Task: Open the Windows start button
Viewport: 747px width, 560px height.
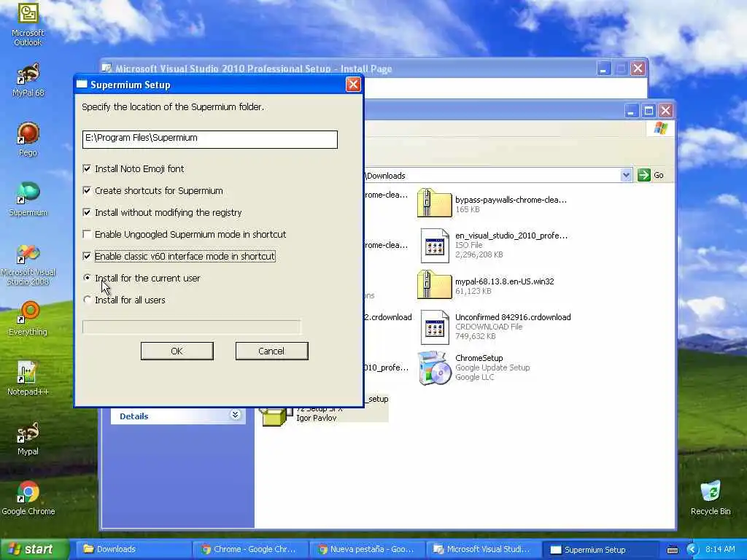Action: (x=35, y=550)
